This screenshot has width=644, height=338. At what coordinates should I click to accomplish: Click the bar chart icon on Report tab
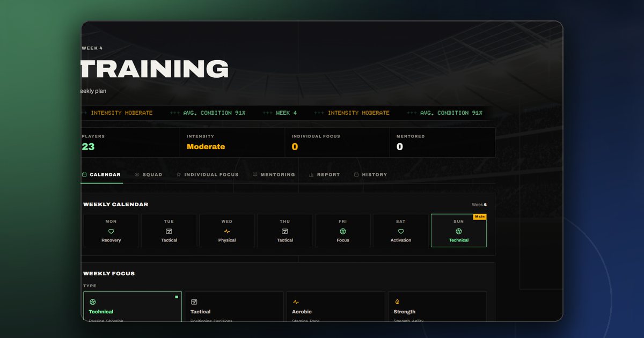click(x=311, y=174)
